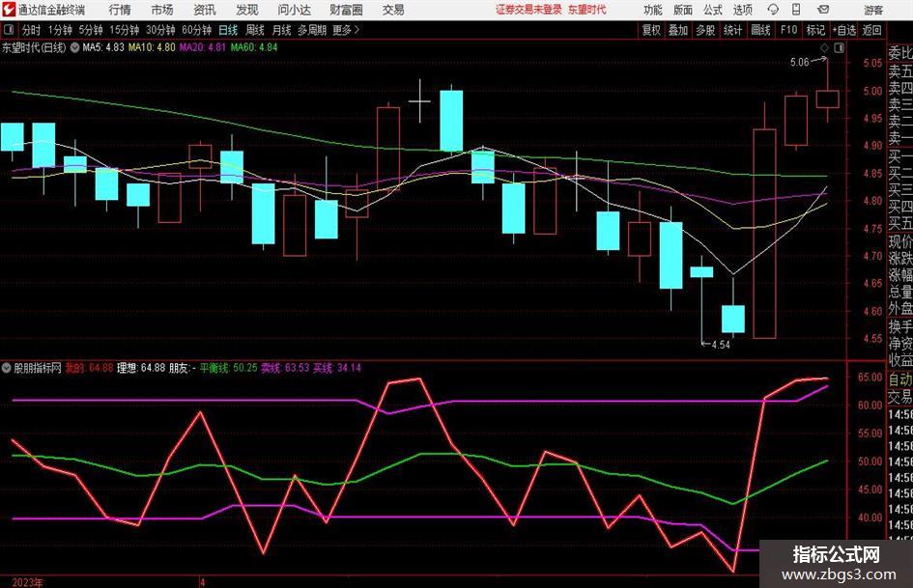Click the 通达信 red logo icon
The height and width of the screenshot is (588, 913).
click(9, 10)
